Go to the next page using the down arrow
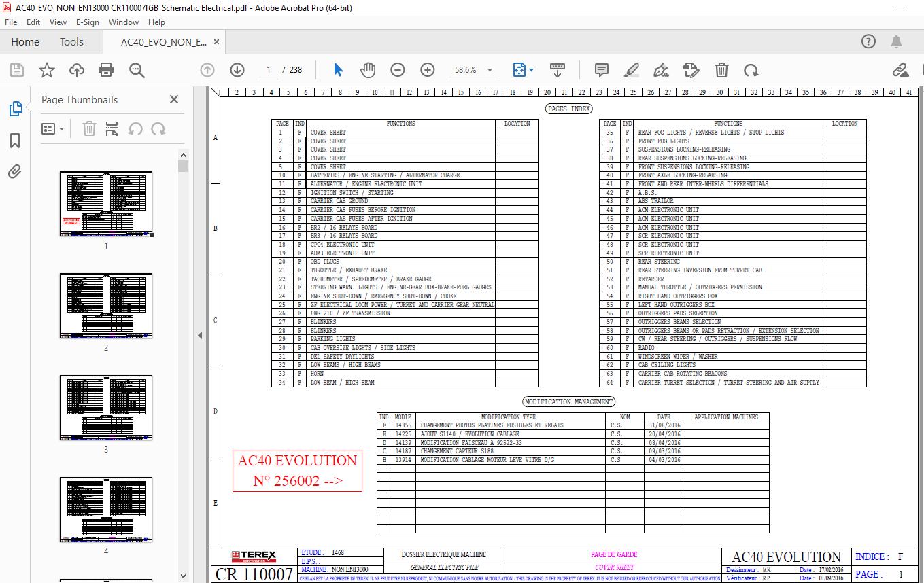This screenshot has width=924, height=583. pyautogui.click(x=237, y=70)
